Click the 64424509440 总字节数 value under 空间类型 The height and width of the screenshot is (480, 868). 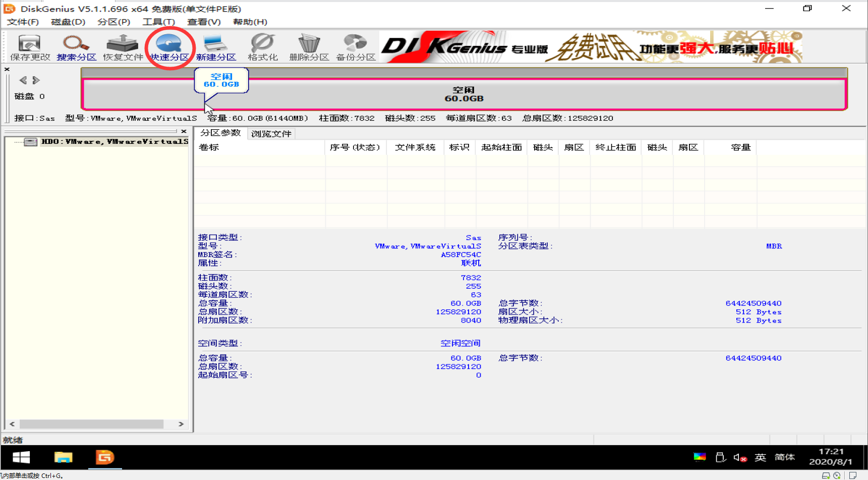point(754,358)
